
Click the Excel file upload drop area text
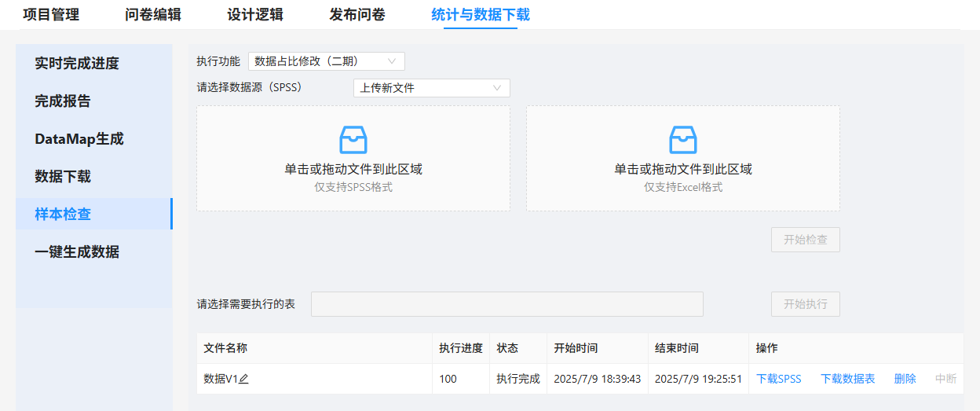click(x=683, y=169)
